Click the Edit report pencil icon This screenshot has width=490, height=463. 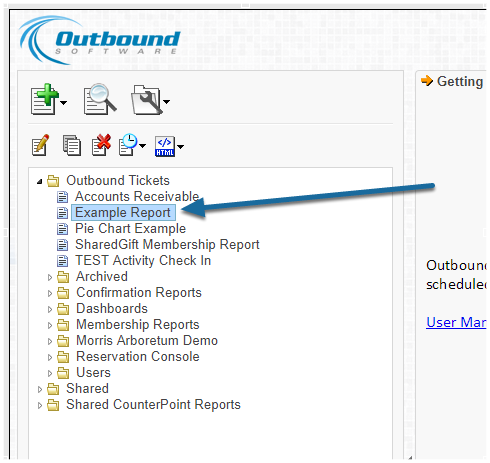[41, 145]
